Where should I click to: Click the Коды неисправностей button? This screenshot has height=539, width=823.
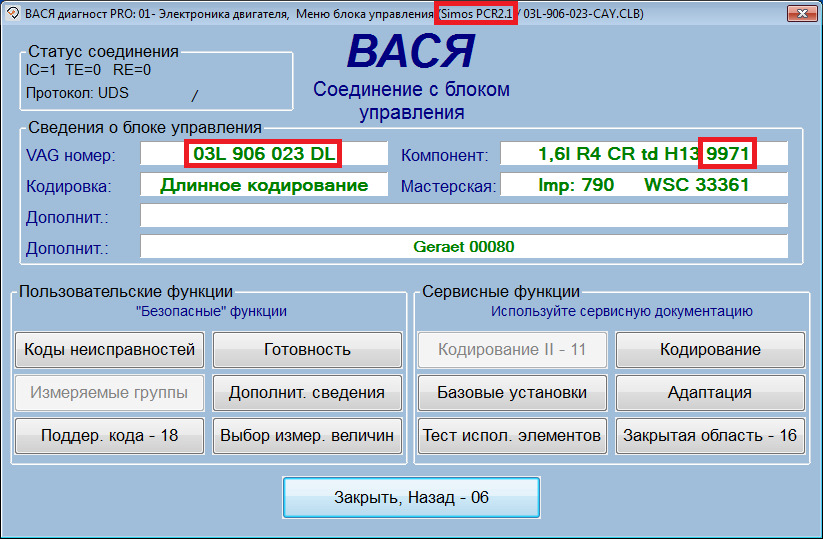point(110,350)
